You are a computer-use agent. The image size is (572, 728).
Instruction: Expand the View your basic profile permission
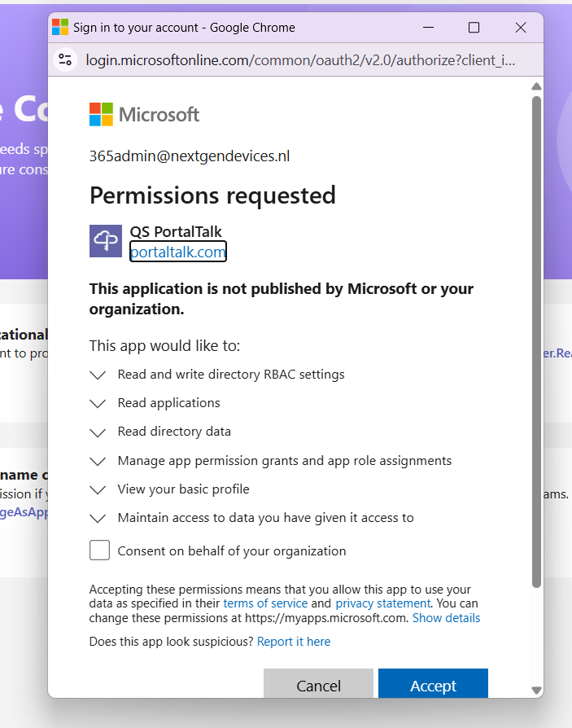pos(98,490)
